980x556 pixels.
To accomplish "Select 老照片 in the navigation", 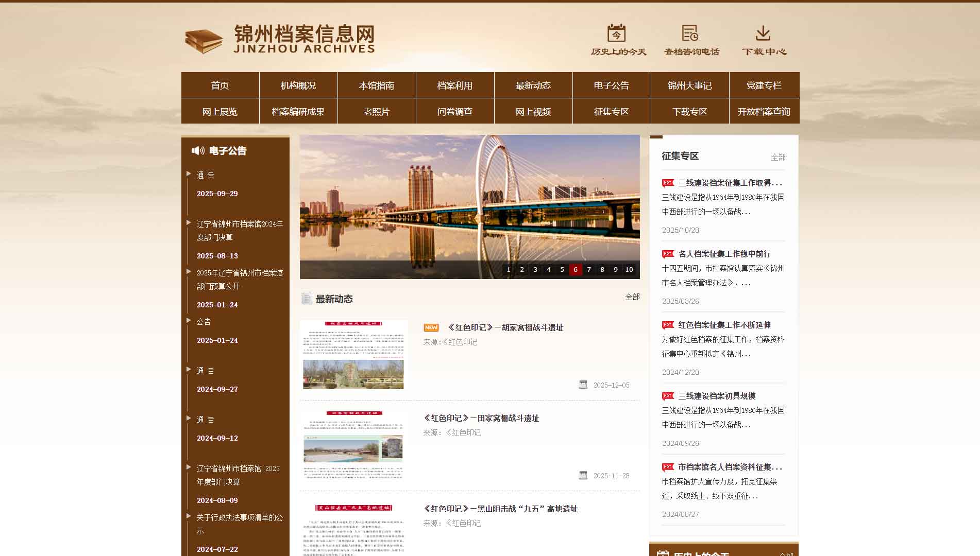I will pyautogui.click(x=377, y=111).
